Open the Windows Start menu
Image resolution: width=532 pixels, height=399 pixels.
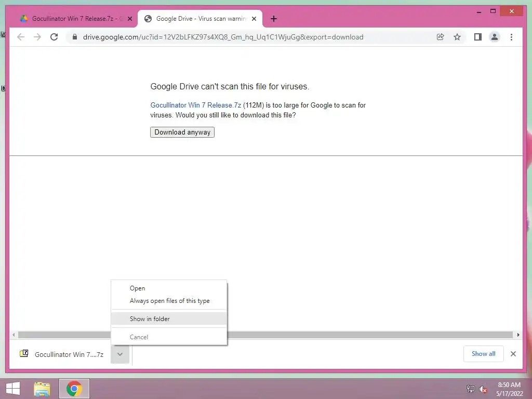13,389
